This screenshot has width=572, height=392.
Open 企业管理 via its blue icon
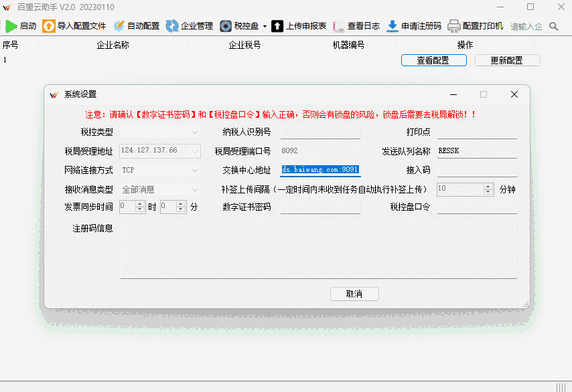click(x=172, y=26)
